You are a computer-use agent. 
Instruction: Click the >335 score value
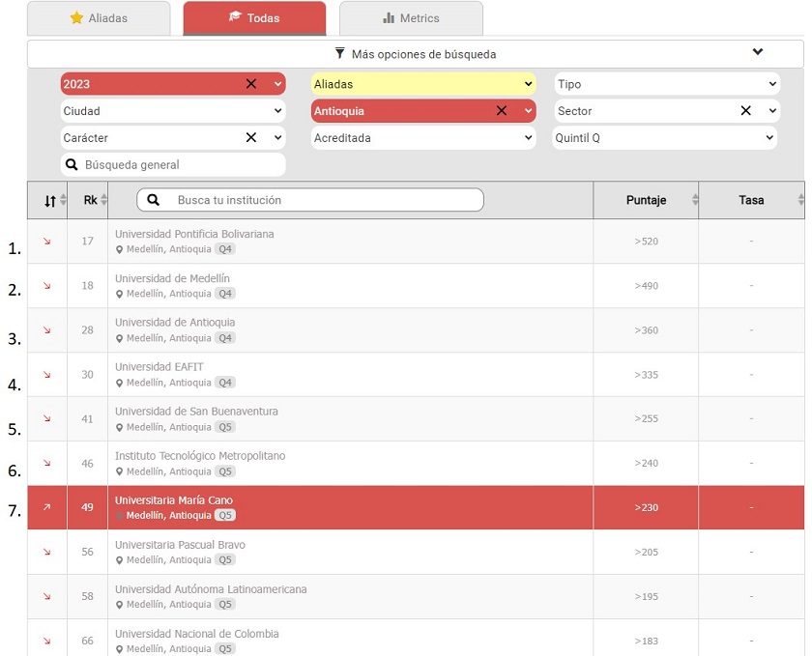click(x=647, y=375)
